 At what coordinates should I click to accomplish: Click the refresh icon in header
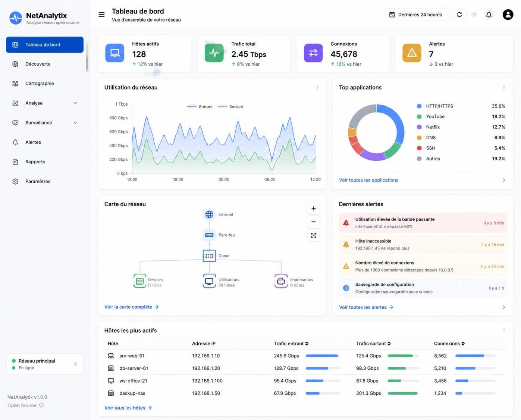pyautogui.click(x=459, y=15)
